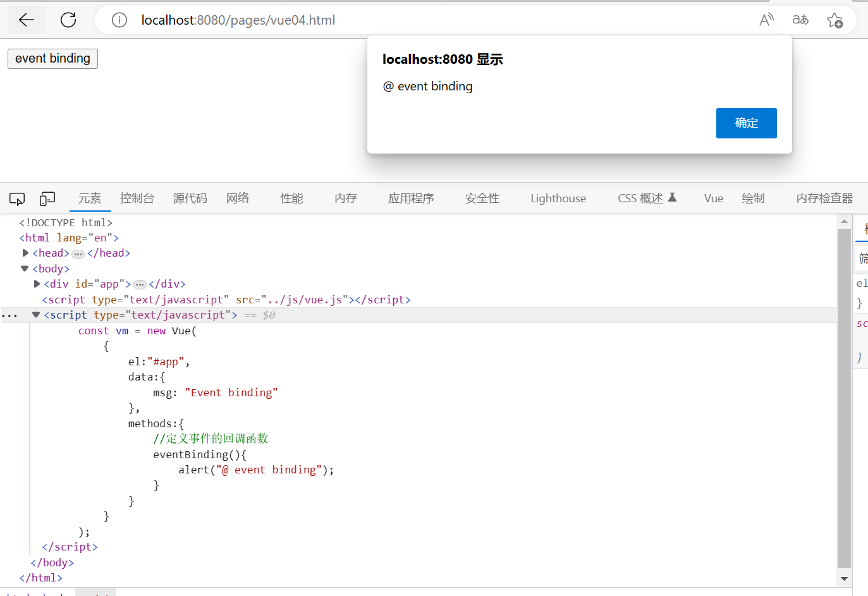Click the alert message text @ event binding

coord(428,87)
